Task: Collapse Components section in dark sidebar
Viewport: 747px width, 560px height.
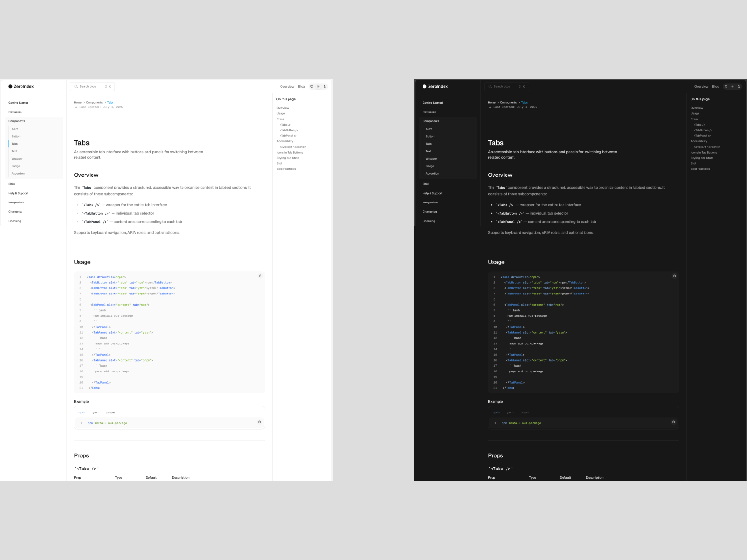Action: click(x=431, y=121)
